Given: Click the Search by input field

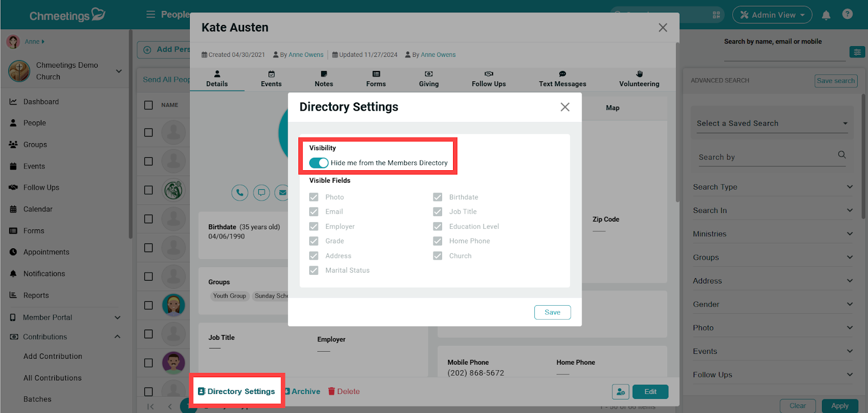Looking at the screenshot, I should [765, 157].
